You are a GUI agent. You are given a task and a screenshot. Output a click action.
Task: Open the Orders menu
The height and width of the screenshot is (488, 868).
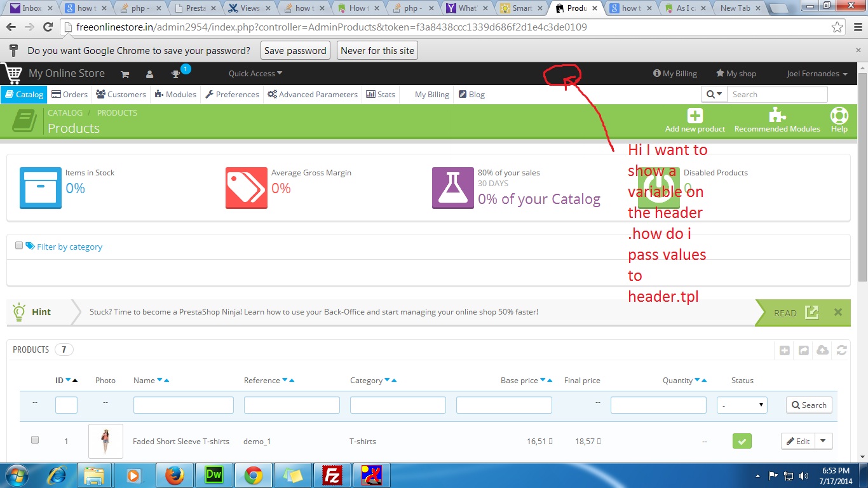point(70,95)
